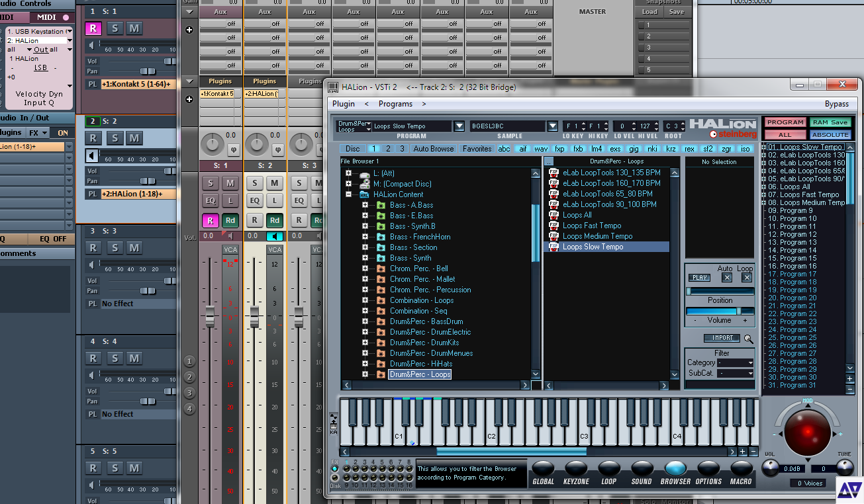Open the Category filter dropdown

click(x=736, y=362)
